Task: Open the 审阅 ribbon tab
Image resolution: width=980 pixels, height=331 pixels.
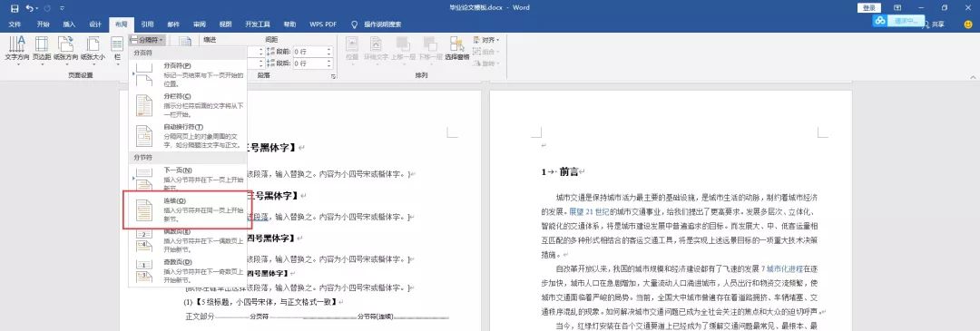Action: [x=200, y=24]
